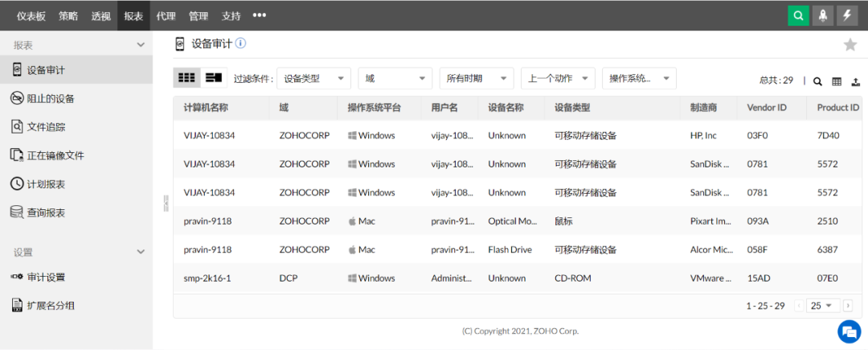Collapse the 报表 sidebar section

(x=141, y=45)
